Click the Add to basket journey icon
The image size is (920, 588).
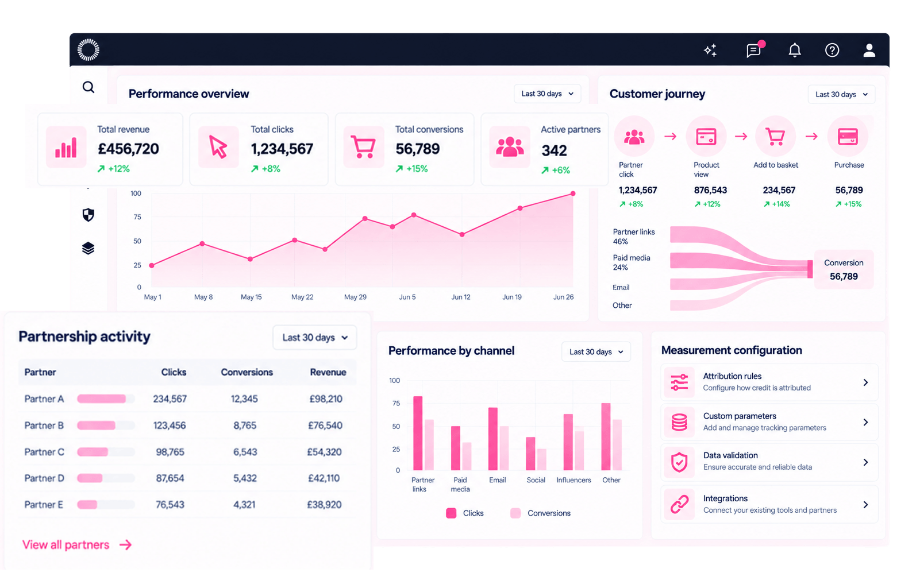775,137
